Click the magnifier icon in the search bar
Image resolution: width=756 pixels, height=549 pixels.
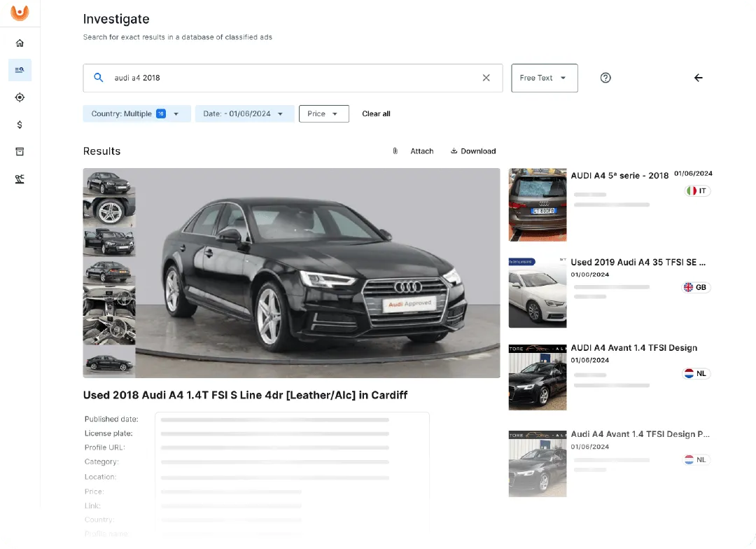[99, 78]
